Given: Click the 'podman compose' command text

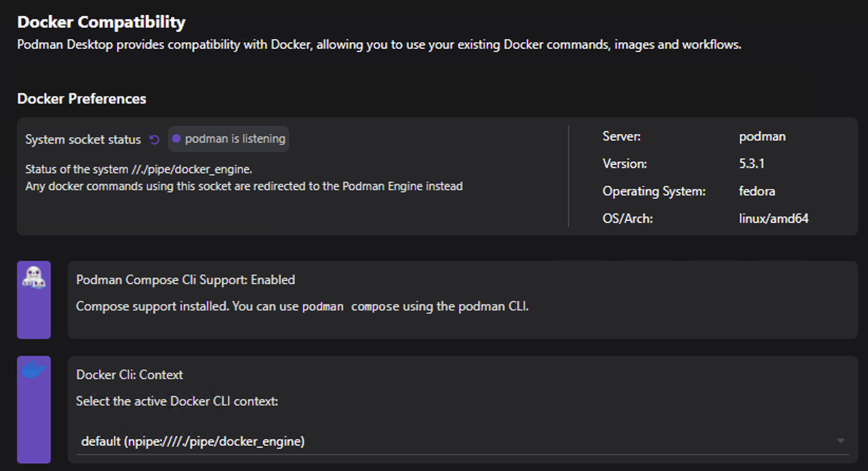Looking at the screenshot, I should 351,307.
